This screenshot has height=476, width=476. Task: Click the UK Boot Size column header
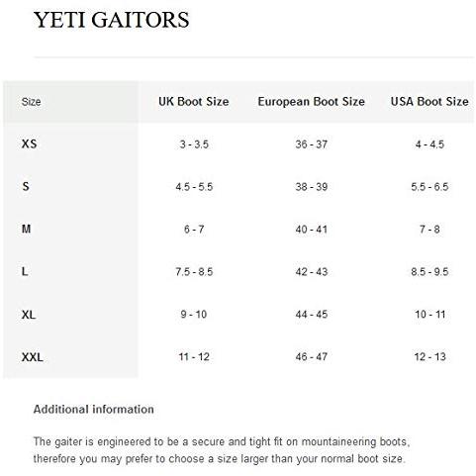tap(194, 102)
